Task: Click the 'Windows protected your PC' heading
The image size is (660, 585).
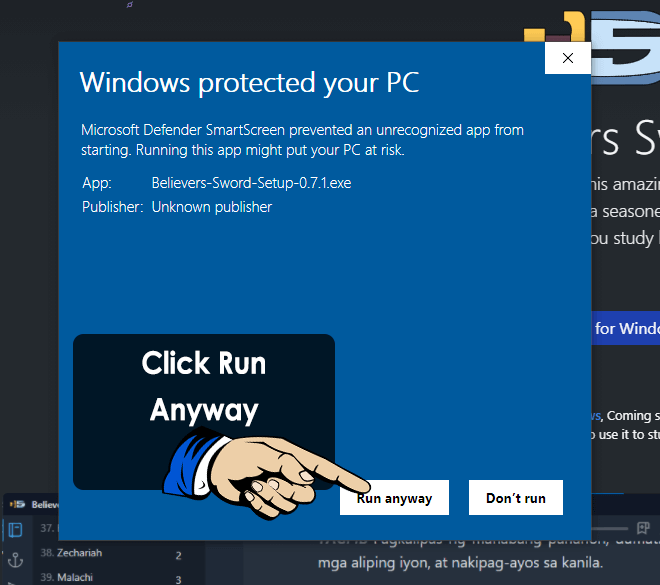Action: pos(249,82)
